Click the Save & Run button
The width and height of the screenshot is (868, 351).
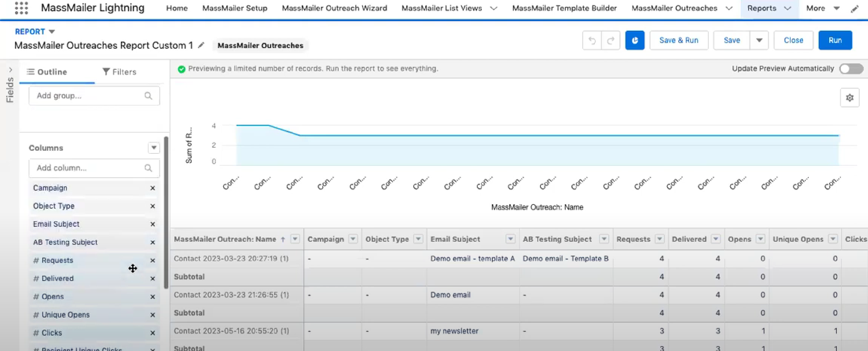pos(679,40)
